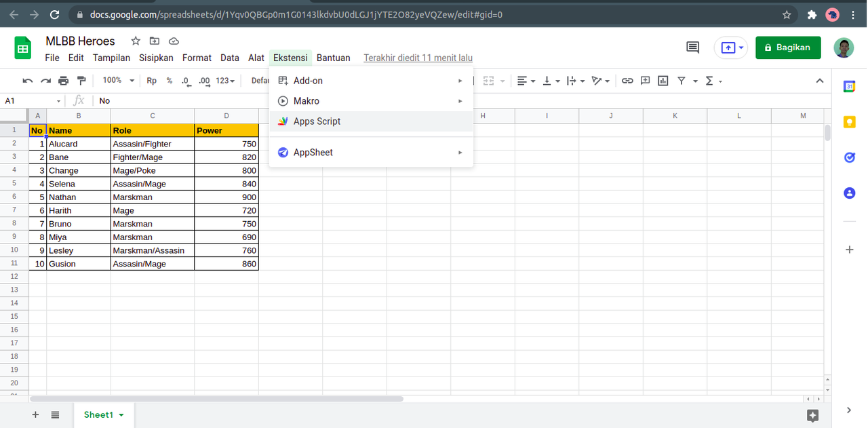Click the undo icon in toolbar
868x428 pixels.
(28, 81)
